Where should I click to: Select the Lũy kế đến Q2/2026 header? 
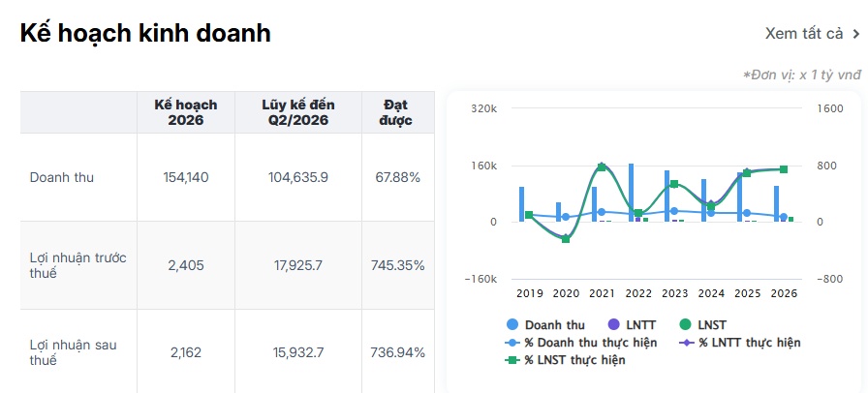click(x=298, y=112)
